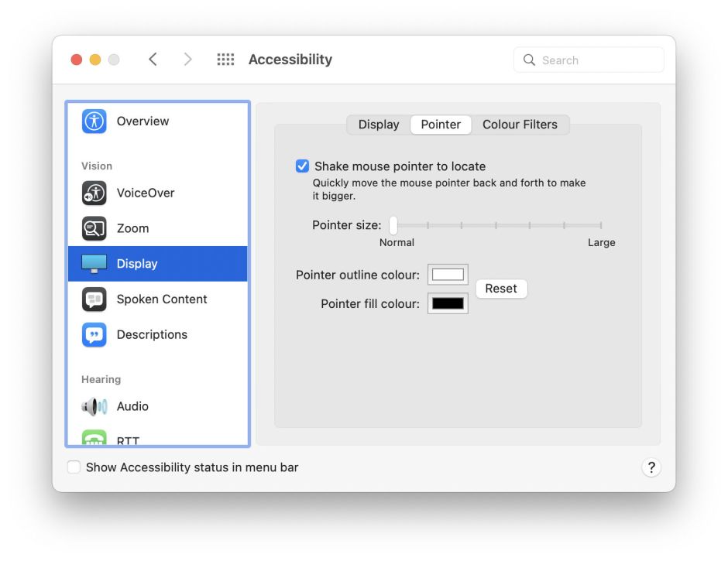Open the Spoken Content icon

(x=94, y=299)
